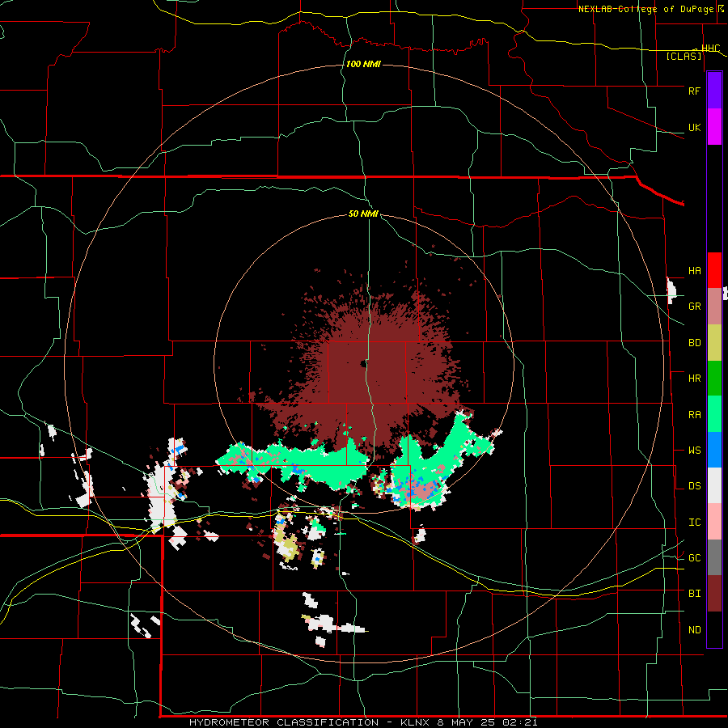The image size is (728, 728).
Task: Click the '100 NMI' range ring label
Action: [x=363, y=64]
